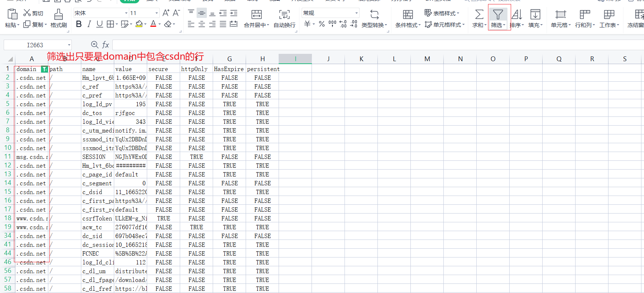This screenshot has width=644, height=293.
Task: Toggle middle vertical alignment
Action: tap(202, 13)
